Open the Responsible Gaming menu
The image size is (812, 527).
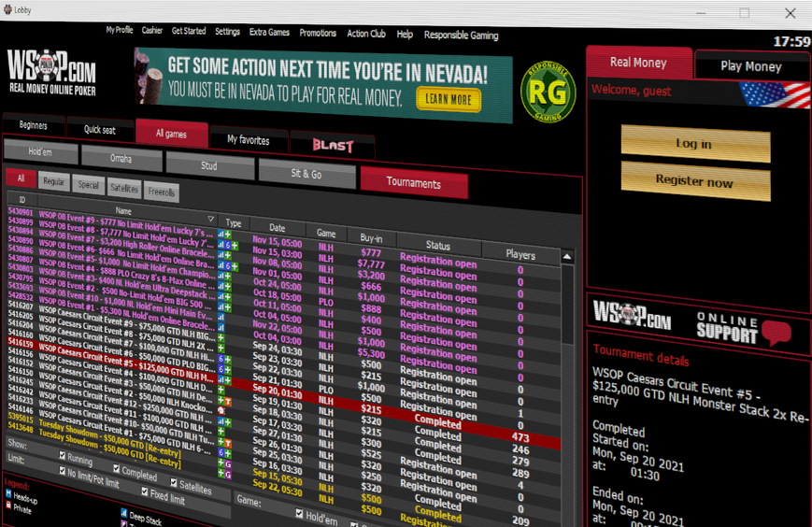(462, 36)
